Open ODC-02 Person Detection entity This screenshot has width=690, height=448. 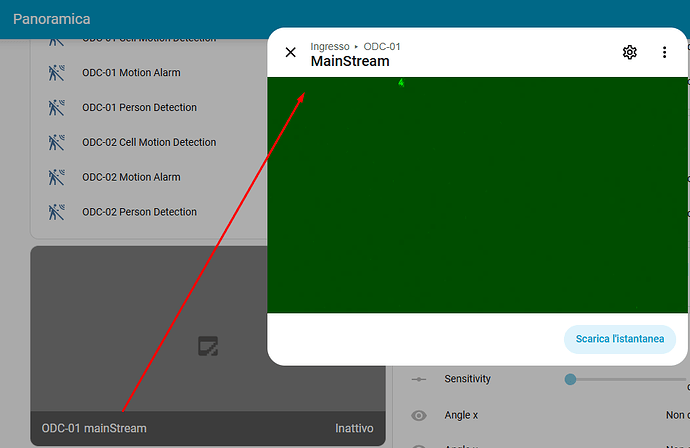point(139,212)
